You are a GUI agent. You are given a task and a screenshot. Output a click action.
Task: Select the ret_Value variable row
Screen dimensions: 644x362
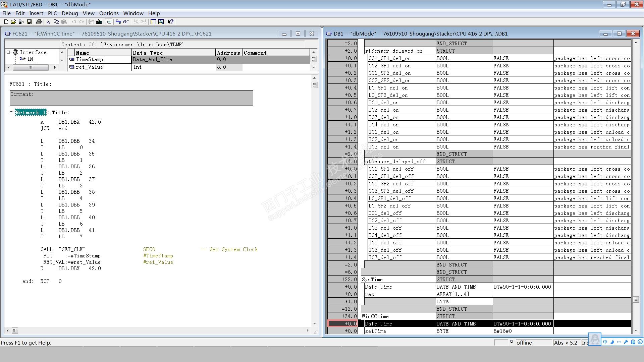tap(89, 67)
